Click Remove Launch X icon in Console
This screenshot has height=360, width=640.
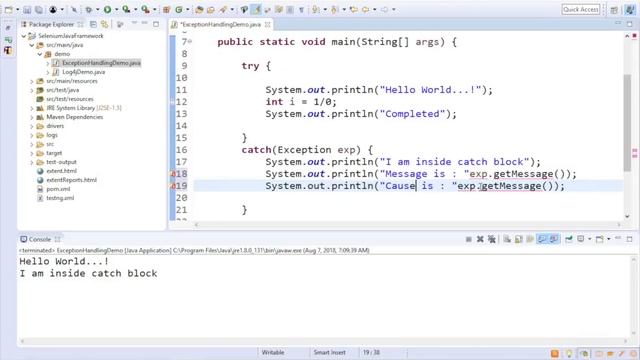click(x=480, y=239)
